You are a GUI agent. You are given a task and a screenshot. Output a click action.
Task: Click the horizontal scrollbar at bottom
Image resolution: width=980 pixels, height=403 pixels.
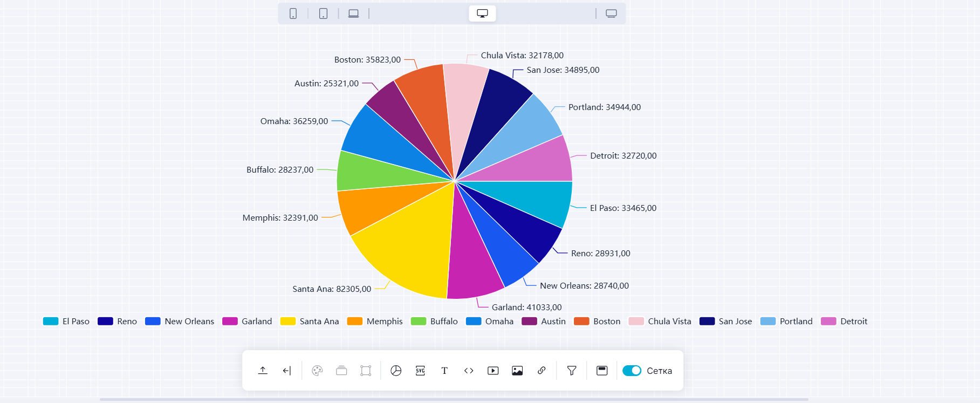453,399
